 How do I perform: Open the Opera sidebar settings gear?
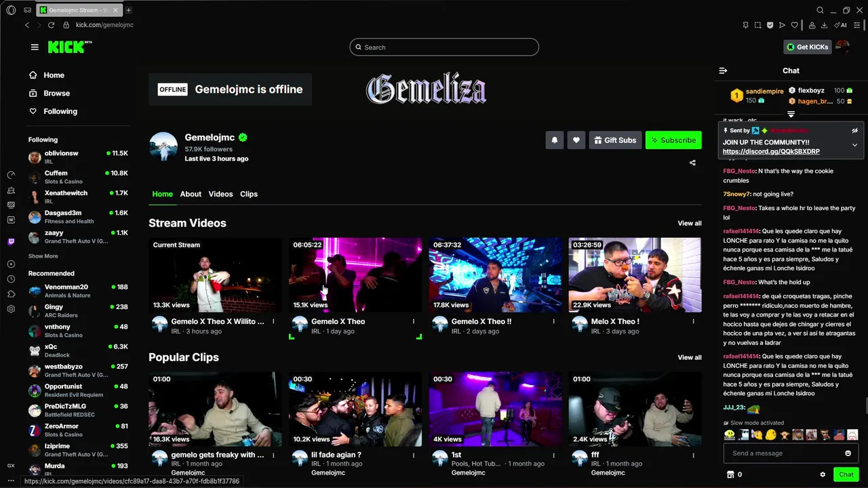tap(11, 309)
